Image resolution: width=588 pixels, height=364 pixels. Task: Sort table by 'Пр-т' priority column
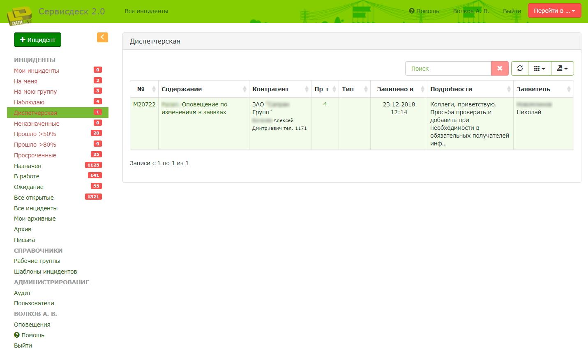coord(325,89)
